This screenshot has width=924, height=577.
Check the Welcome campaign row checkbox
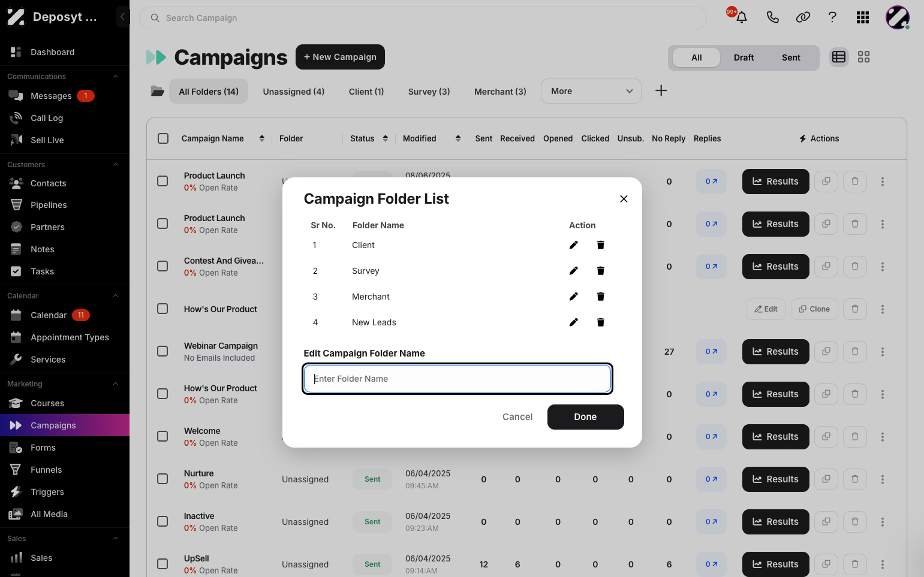point(162,436)
